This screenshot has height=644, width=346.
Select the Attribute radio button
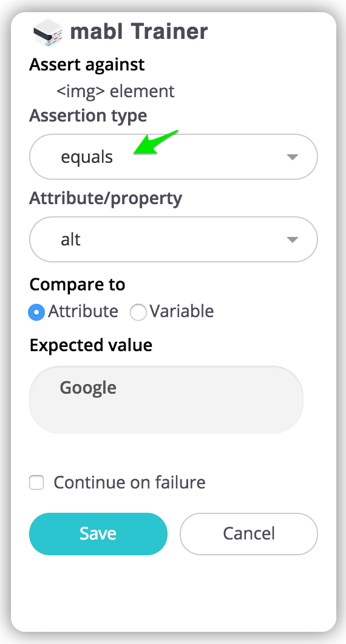[36, 312]
